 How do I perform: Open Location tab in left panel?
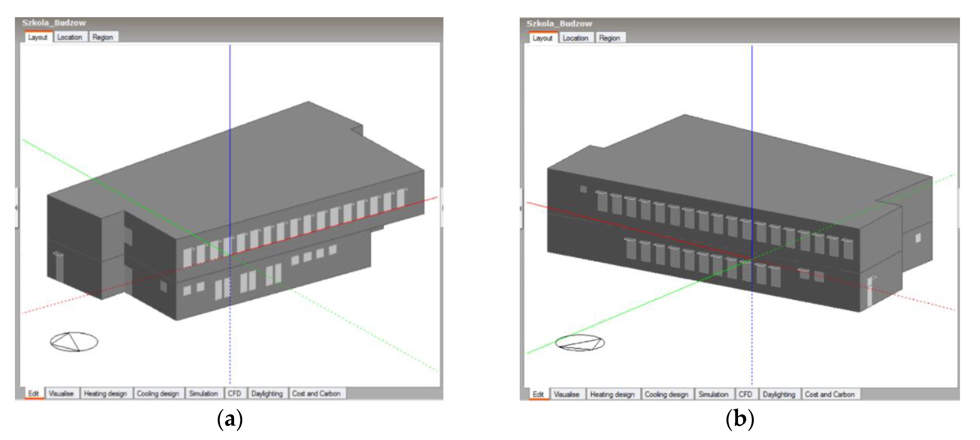coord(70,37)
